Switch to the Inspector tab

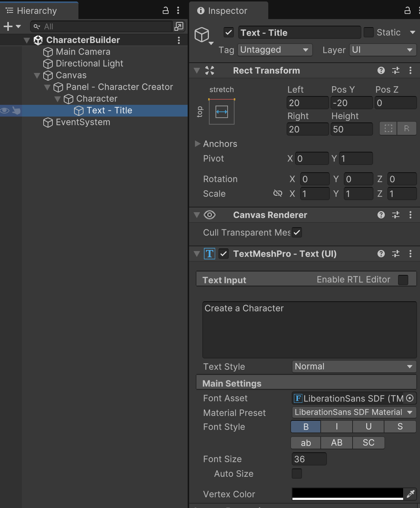click(x=227, y=11)
